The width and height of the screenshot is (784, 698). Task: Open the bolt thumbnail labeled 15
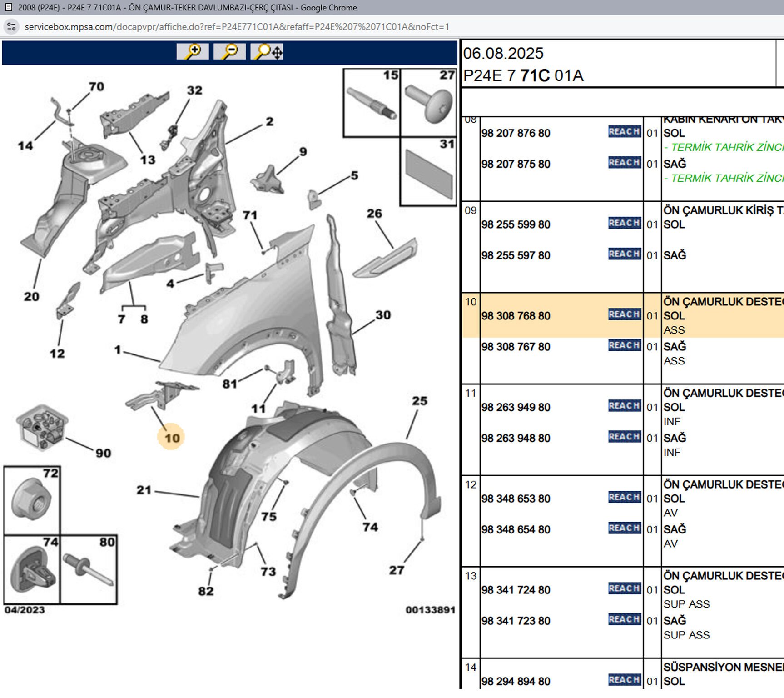point(372,103)
